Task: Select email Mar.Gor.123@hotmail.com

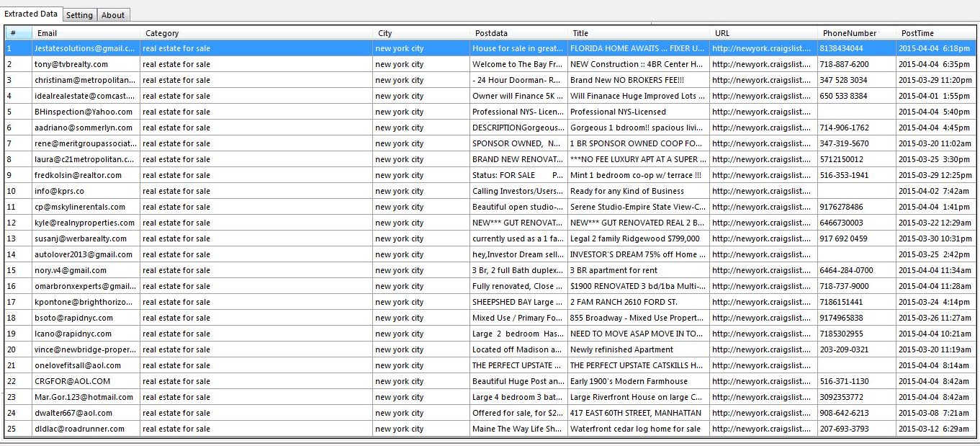Action: click(x=84, y=397)
